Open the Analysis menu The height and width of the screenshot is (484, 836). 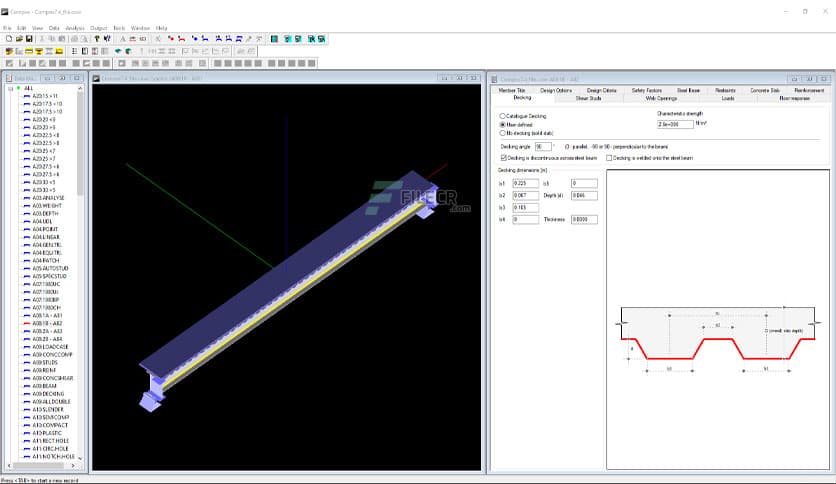[x=74, y=28]
